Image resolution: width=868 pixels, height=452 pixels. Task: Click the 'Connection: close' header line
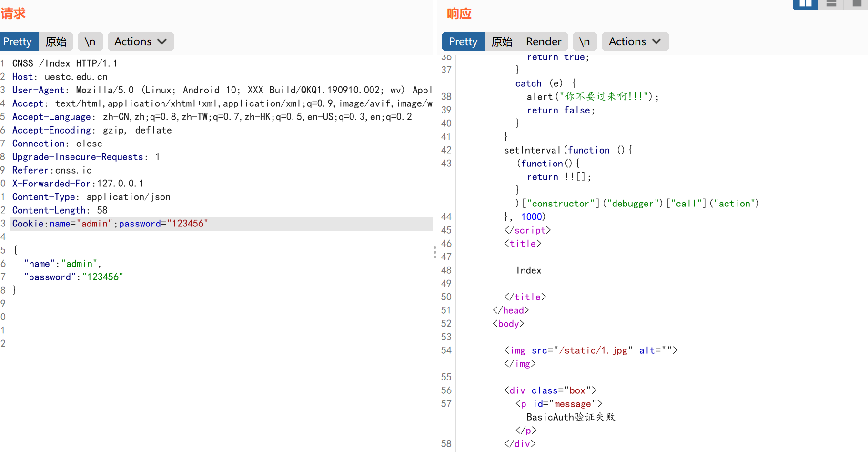pyautogui.click(x=57, y=144)
